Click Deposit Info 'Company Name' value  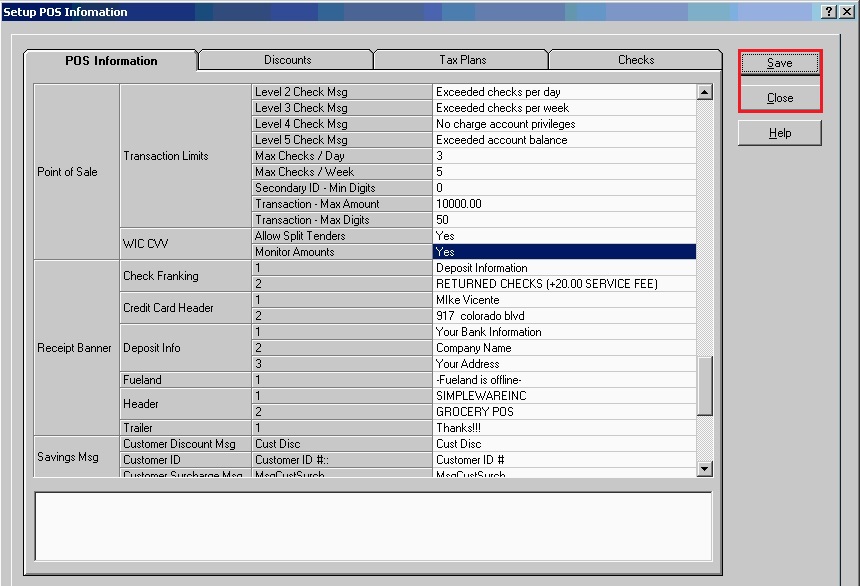pyautogui.click(x=564, y=348)
